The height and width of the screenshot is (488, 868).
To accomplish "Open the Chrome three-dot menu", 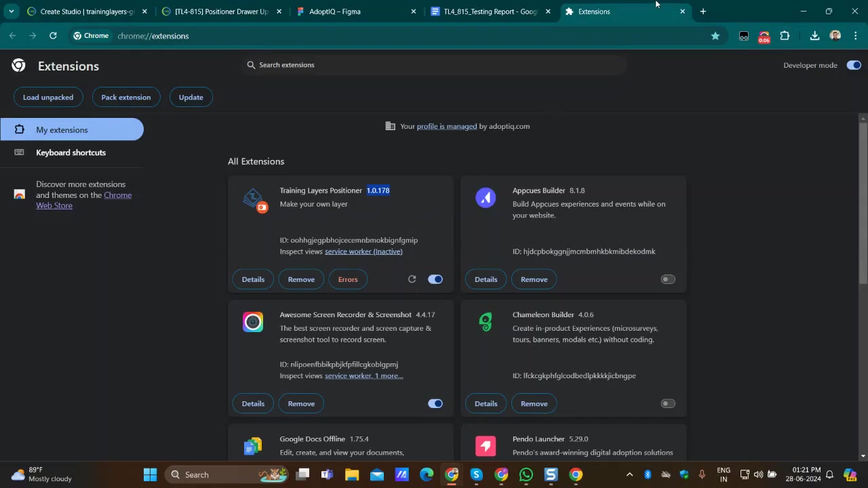I will point(856,36).
